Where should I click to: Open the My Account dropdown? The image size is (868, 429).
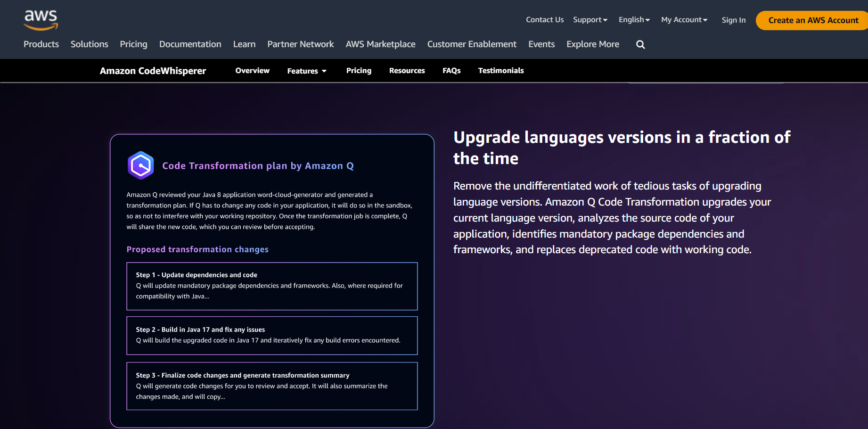tap(684, 20)
